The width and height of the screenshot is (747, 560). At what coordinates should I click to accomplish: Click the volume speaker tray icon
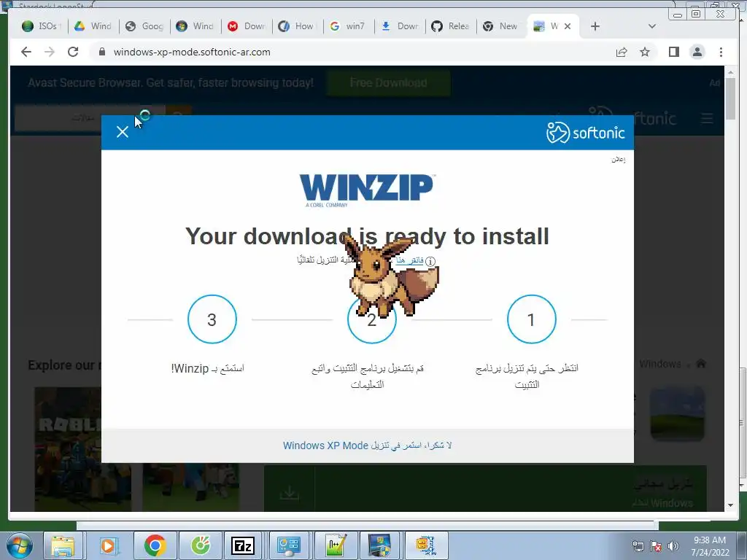point(673,546)
